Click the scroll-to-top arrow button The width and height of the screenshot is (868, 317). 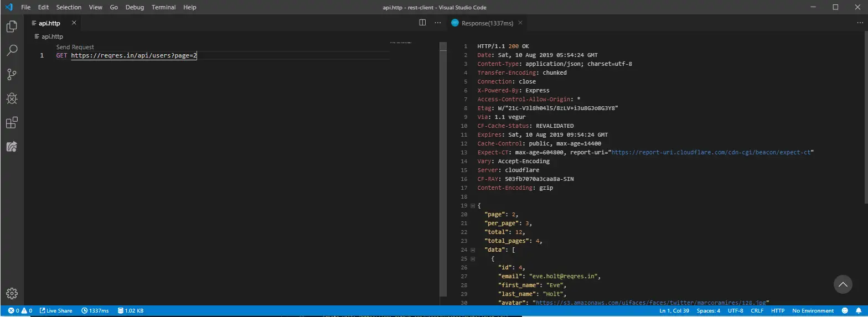843,284
